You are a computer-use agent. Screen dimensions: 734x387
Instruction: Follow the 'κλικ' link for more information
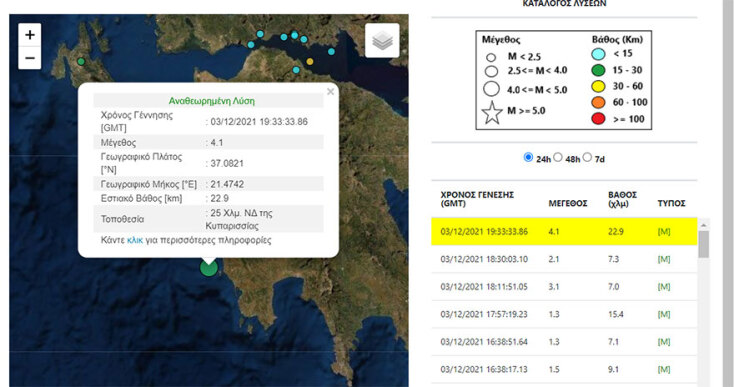[x=135, y=240]
